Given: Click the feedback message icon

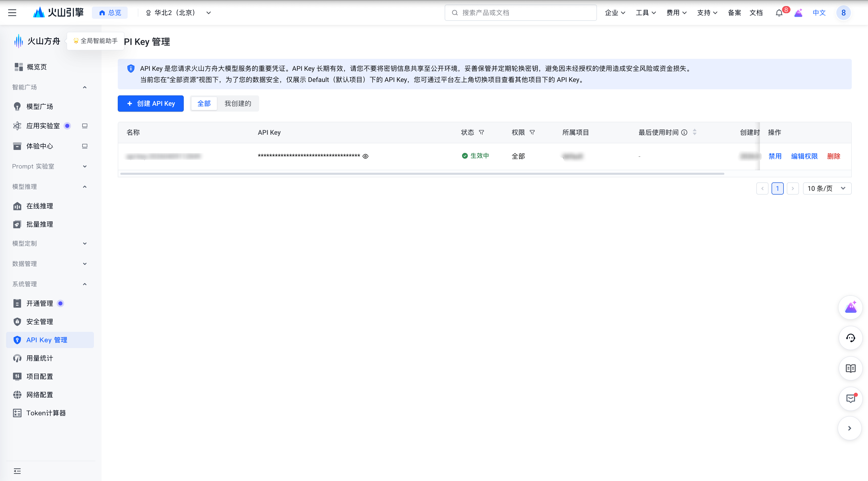Looking at the screenshot, I should (x=850, y=399).
